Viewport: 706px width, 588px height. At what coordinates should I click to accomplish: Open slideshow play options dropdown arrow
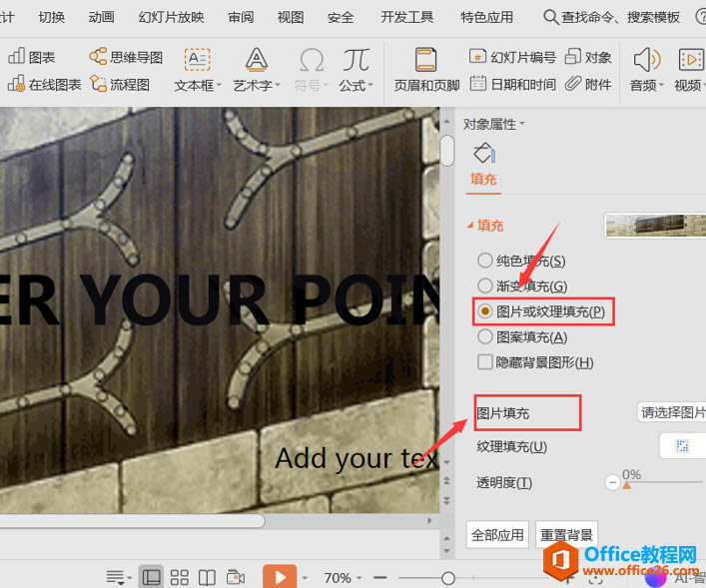[305, 578]
